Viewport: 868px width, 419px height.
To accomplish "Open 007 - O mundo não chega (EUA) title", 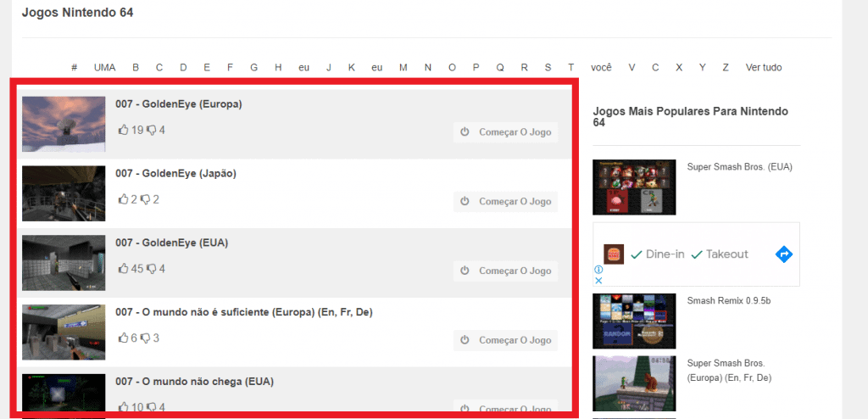I will click(195, 382).
